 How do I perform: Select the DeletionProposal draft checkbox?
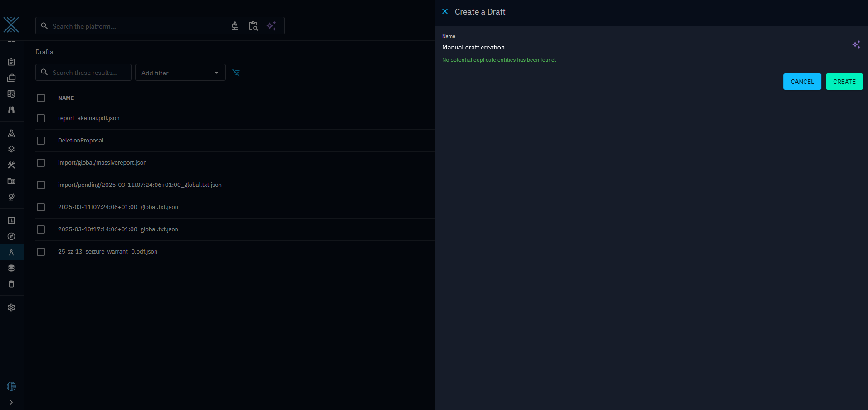coord(41,141)
